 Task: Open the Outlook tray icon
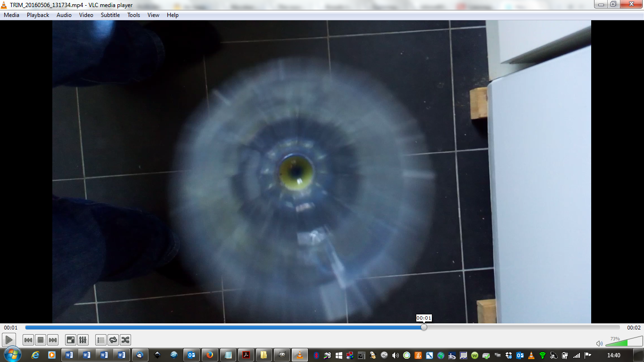click(x=520, y=355)
